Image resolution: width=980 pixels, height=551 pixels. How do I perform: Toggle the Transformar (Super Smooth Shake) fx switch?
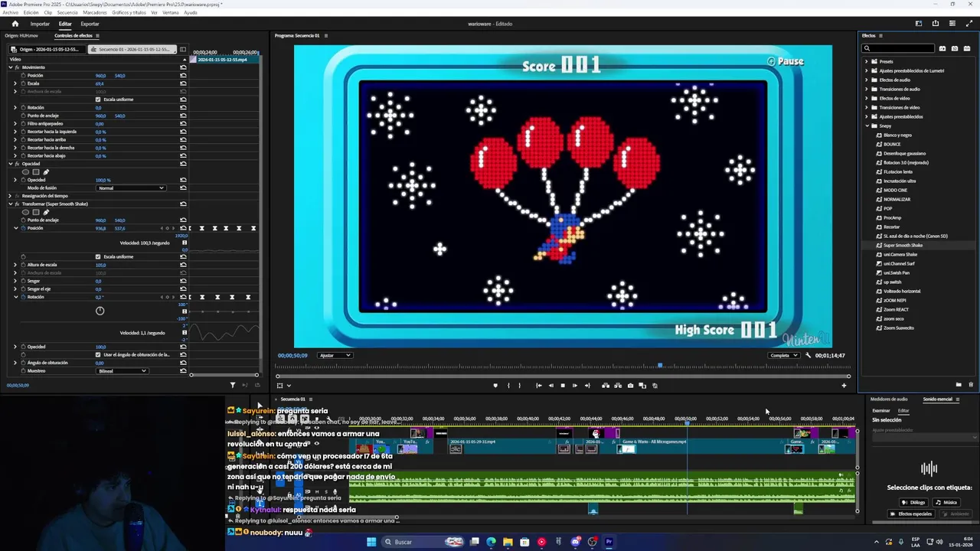[x=18, y=204]
